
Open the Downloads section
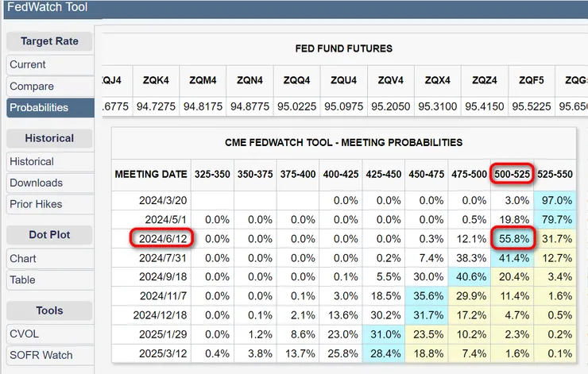click(36, 183)
